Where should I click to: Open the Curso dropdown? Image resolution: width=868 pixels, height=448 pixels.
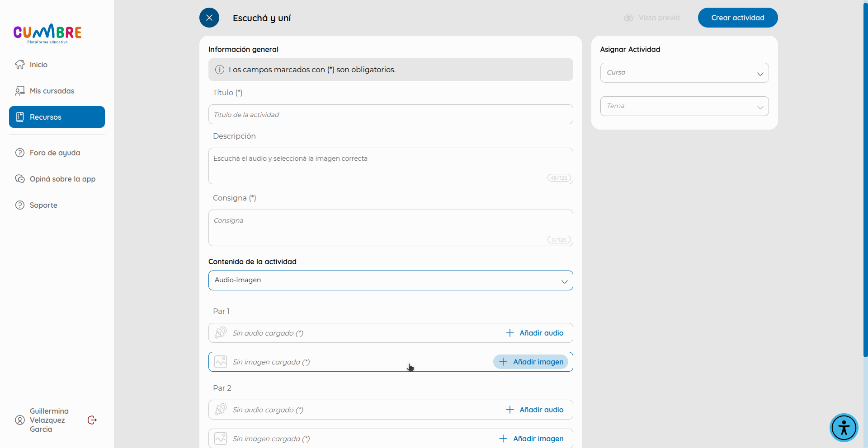coord(684,73)
